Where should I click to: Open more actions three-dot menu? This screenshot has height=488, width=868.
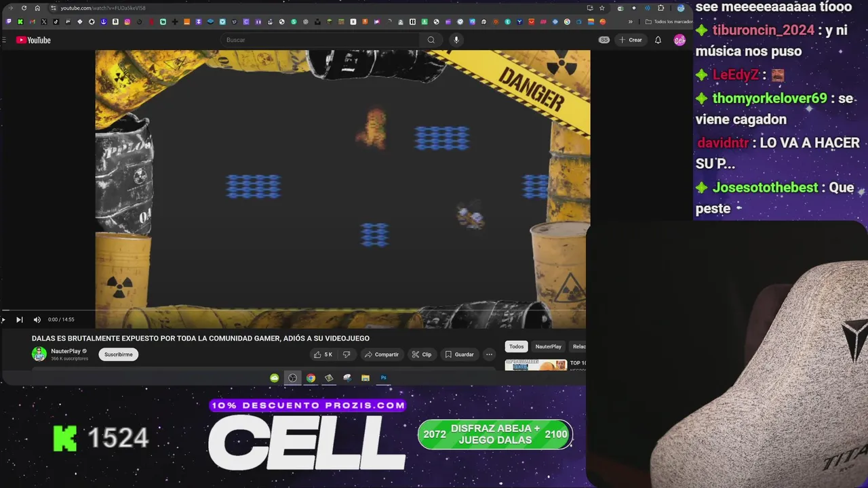click(x=489, y=354)
